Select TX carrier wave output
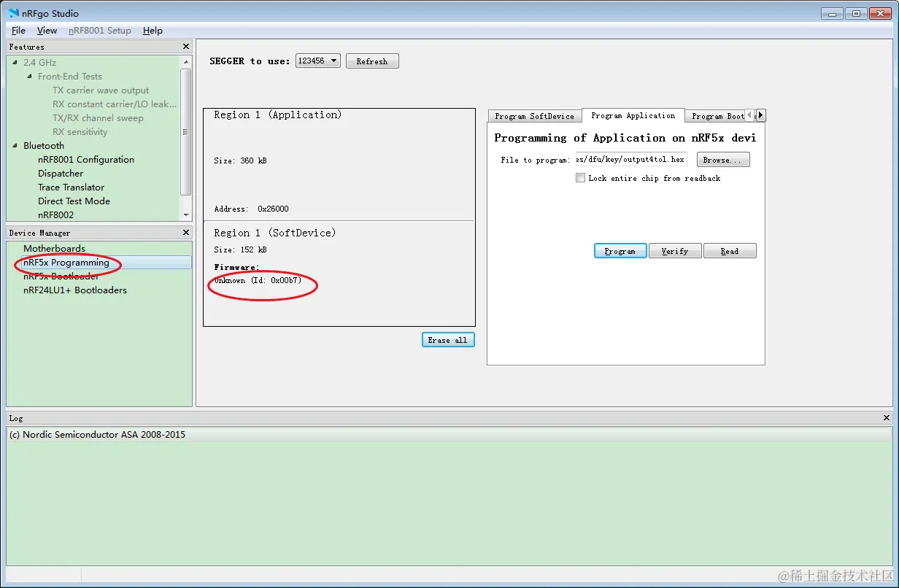Screen dimensions: 899x588 [x=101, y=90]
